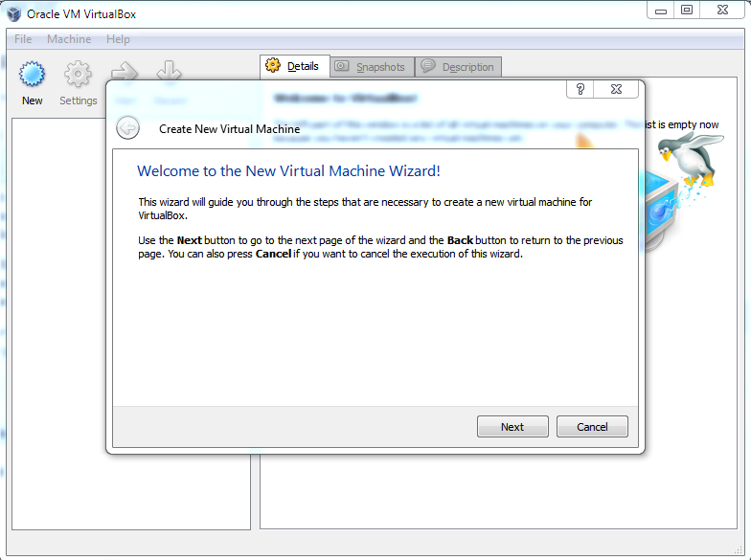Minimize the Oracle VM VirtualBox window

tap(661, 10)
